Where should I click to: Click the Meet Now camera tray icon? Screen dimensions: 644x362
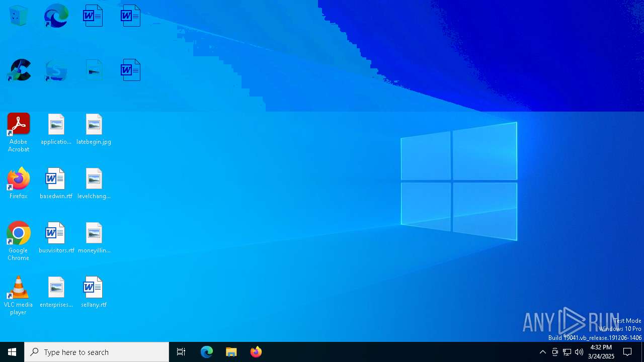point(555,352)
